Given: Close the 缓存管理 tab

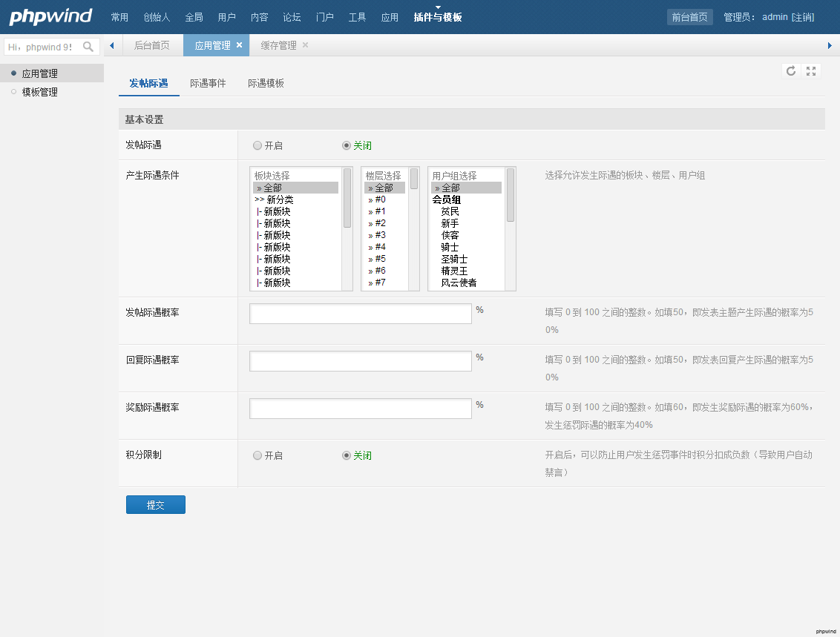Looking at the screenshot, I should click(305, 45).
